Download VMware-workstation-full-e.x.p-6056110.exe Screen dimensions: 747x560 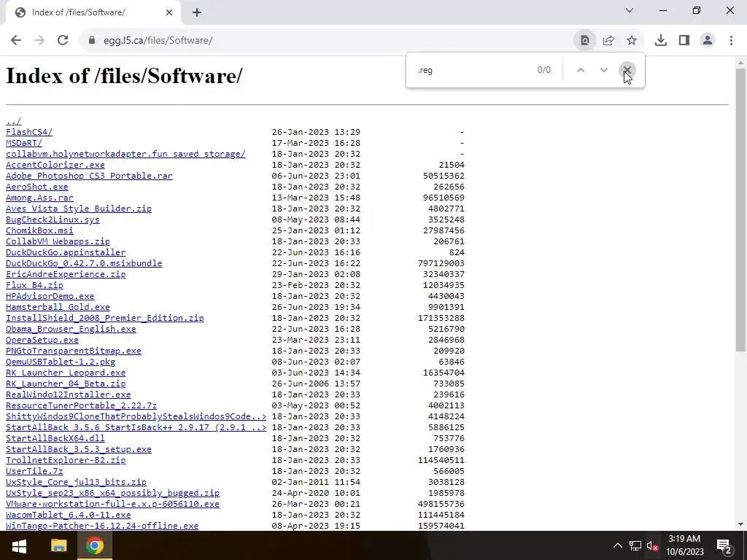point(112,505)
